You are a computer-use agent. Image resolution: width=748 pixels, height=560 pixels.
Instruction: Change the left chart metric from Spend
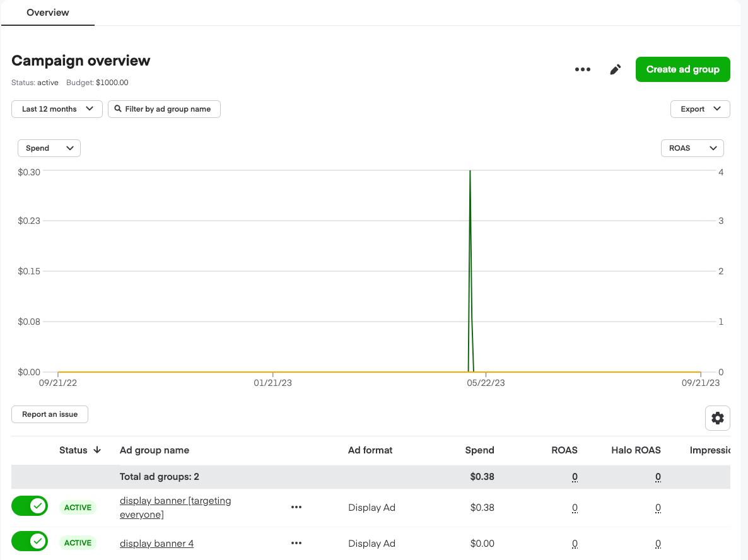tap(49, 148)
